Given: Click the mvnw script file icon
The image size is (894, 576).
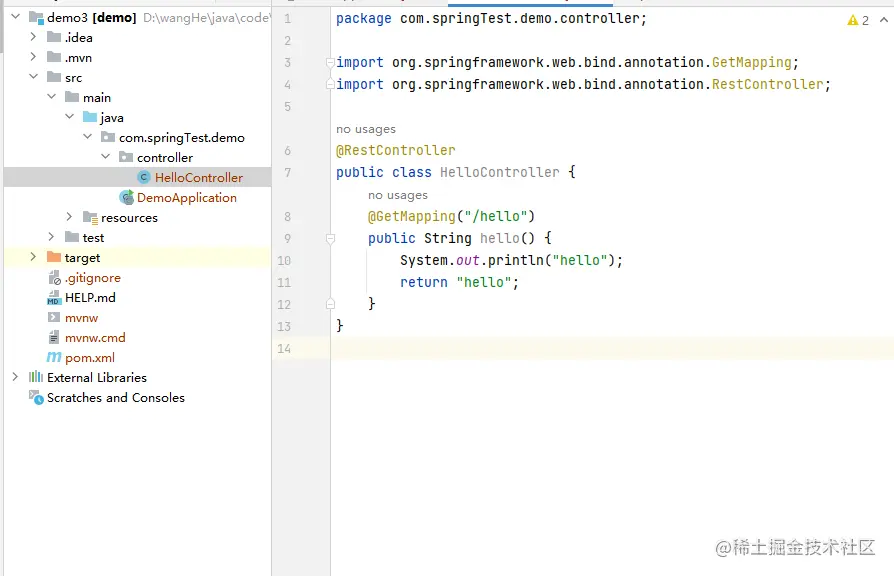Looking at the screenshot, I should 54,317.
